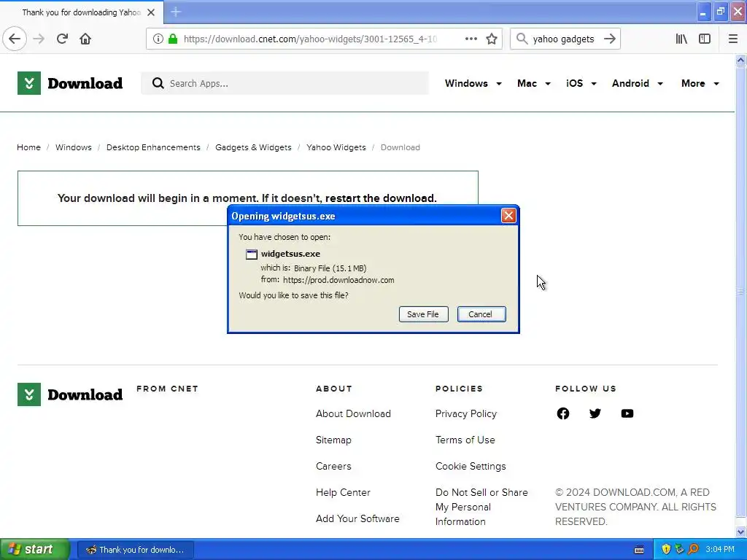Open Yahoo Widgets breadcrumb link
747x560 pixels.
(336, 147)
